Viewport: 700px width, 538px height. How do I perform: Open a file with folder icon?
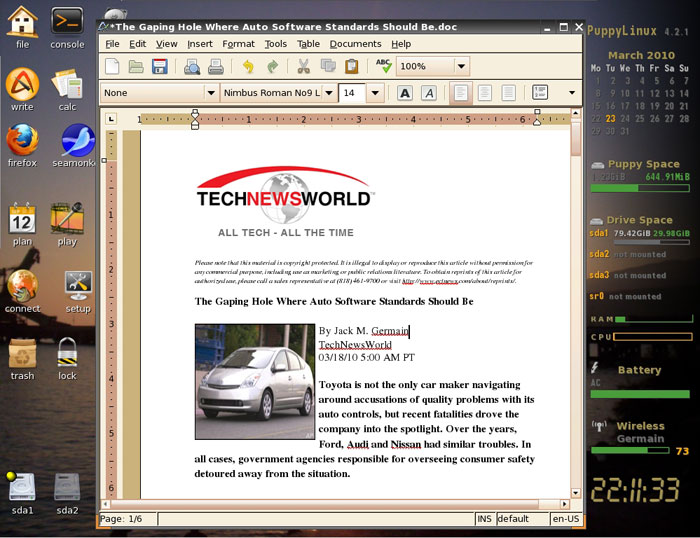(136, 67)
